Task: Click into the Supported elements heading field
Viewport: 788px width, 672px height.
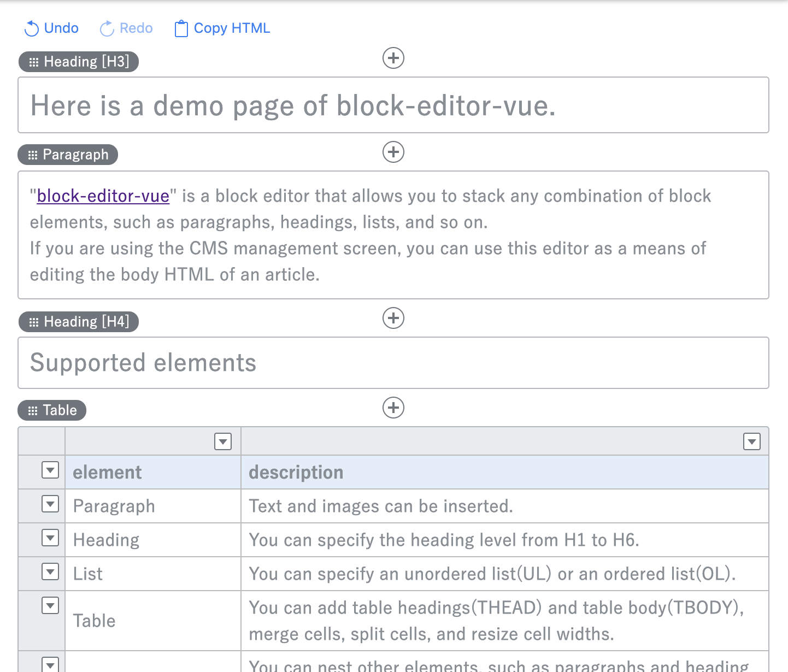Action: [393, 363]
